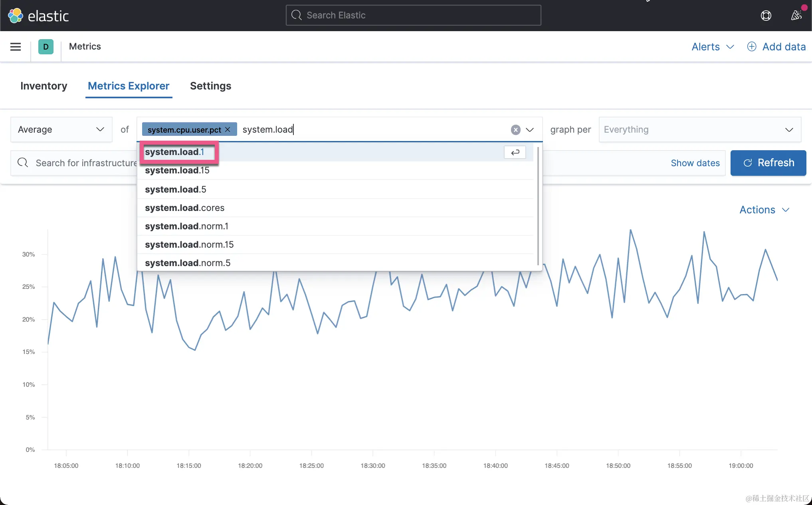This screenshot has height=505, width=812.
Task: Click the enter arrow icon on system.load.1
Action: tap(515, 152)
